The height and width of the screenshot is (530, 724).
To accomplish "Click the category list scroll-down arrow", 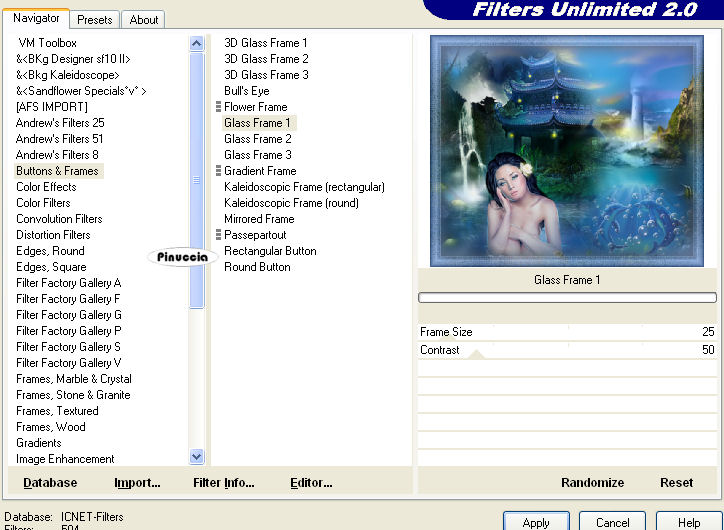I will coord(196,457).
